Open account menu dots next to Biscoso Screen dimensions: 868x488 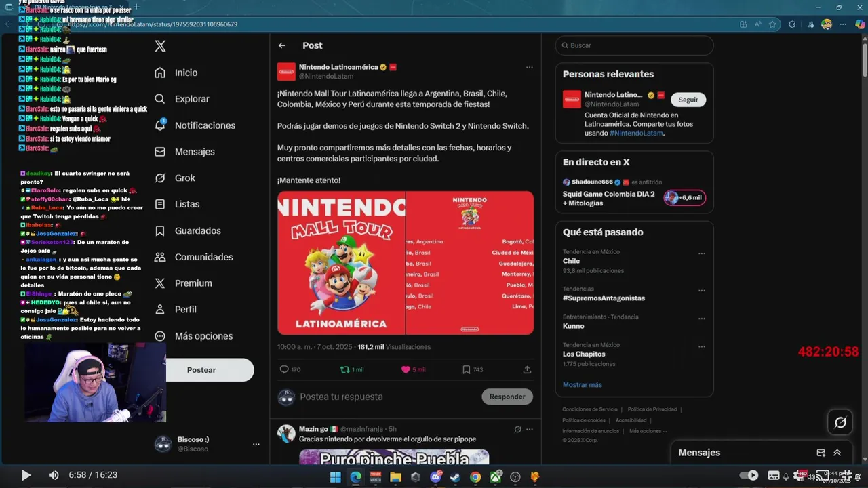[x=256, y=445]
